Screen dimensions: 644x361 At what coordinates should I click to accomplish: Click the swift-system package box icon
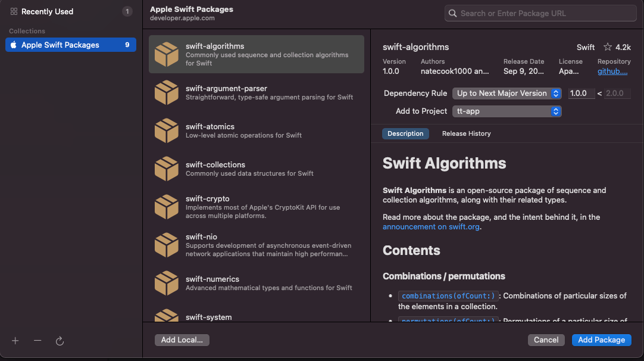point(166,315)
